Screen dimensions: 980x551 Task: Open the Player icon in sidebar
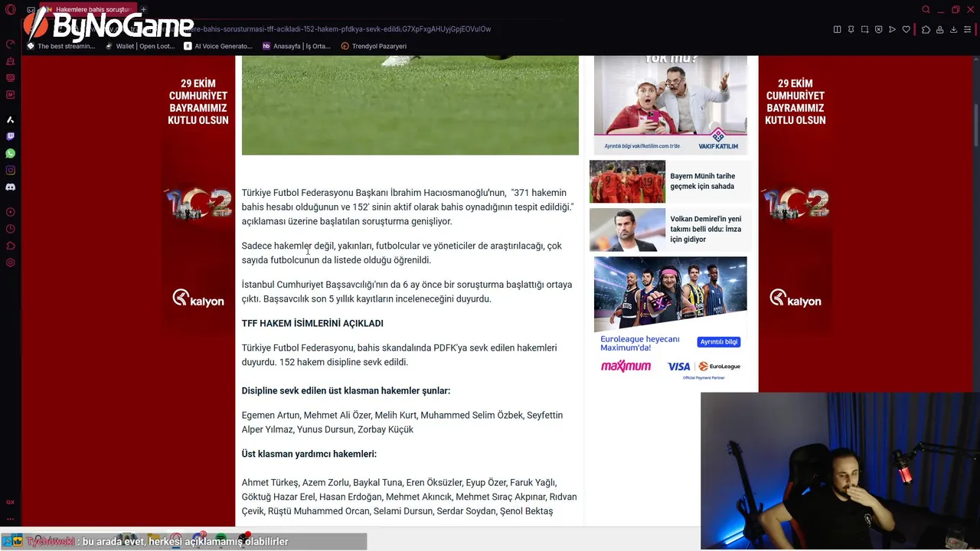10,212
